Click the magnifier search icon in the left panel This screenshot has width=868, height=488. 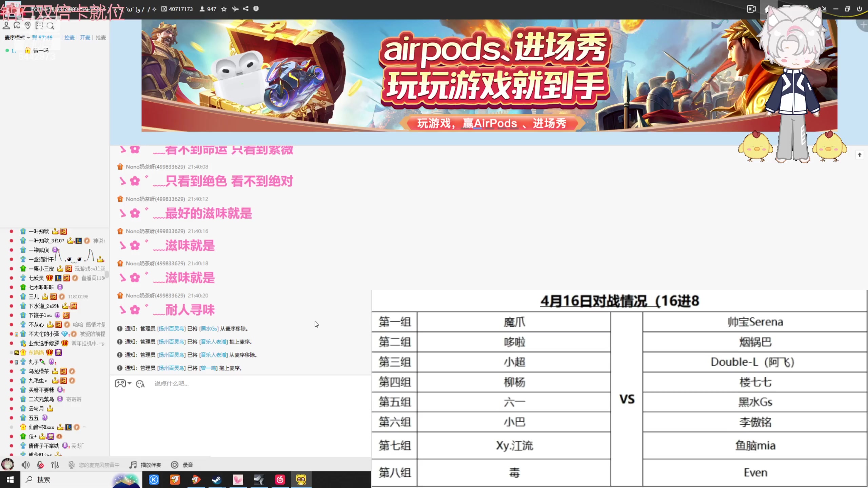pyautogui.click(x=51, y=25)
